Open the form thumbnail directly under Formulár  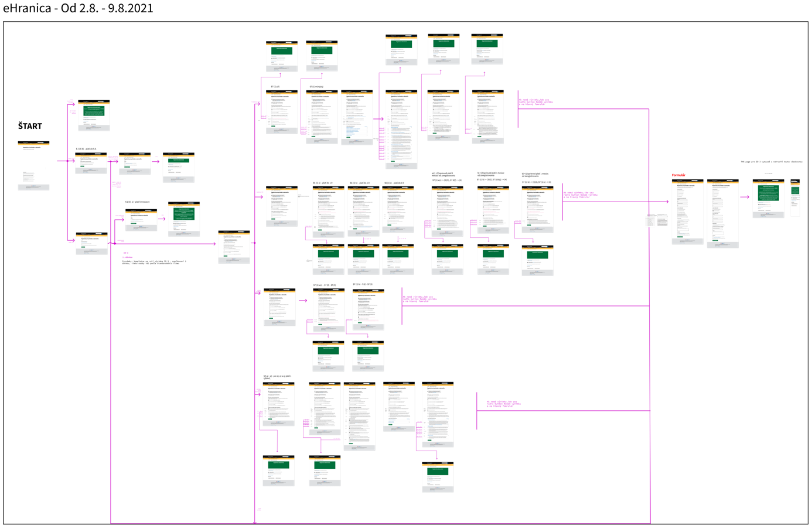pyautogui.click(x=687, y=212)
